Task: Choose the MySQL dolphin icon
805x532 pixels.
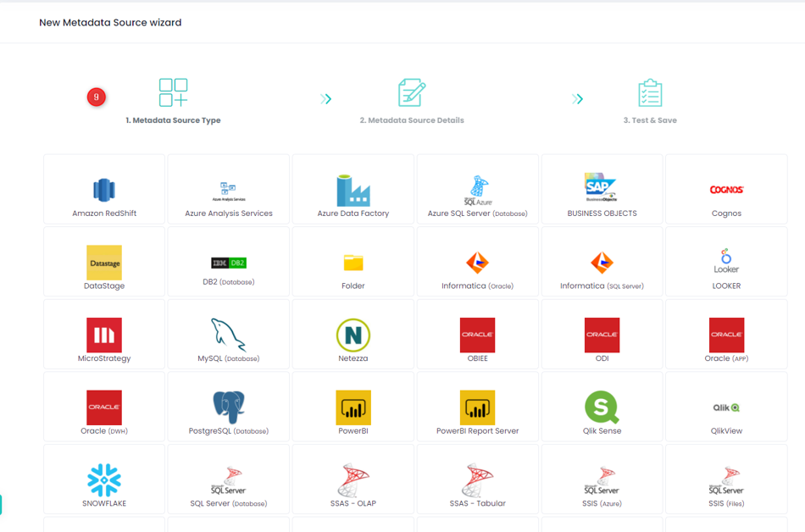Action: 229,335
